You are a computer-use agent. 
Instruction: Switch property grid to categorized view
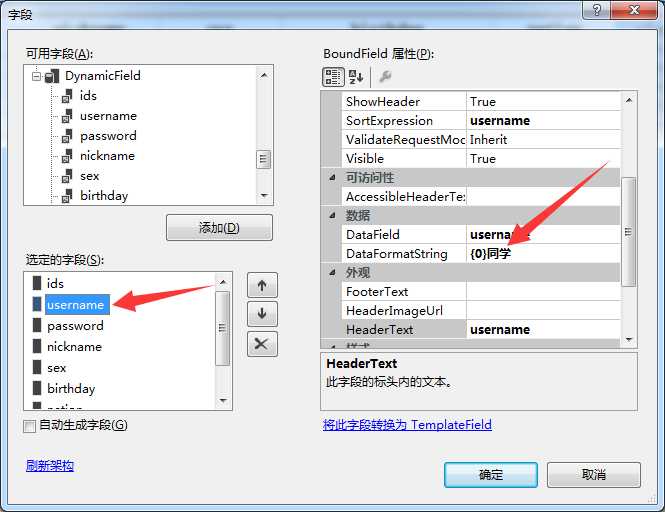pyautogui.click(x=333, y=77)
